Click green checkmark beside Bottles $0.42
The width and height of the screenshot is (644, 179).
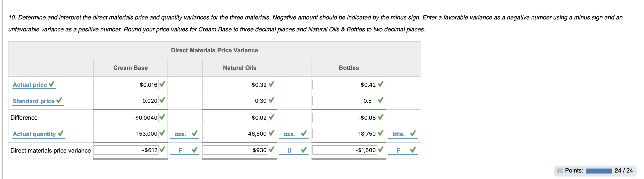[381, 84]
